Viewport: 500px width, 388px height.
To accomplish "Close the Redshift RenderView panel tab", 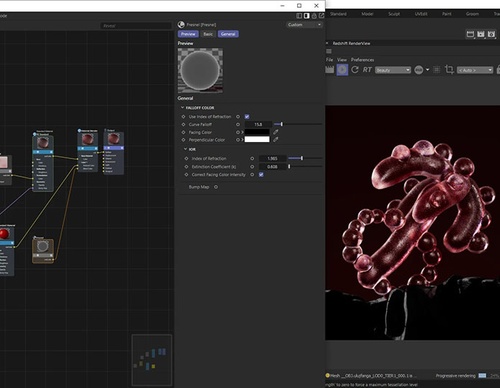I will pyautogui.click(x=327, y=43).
